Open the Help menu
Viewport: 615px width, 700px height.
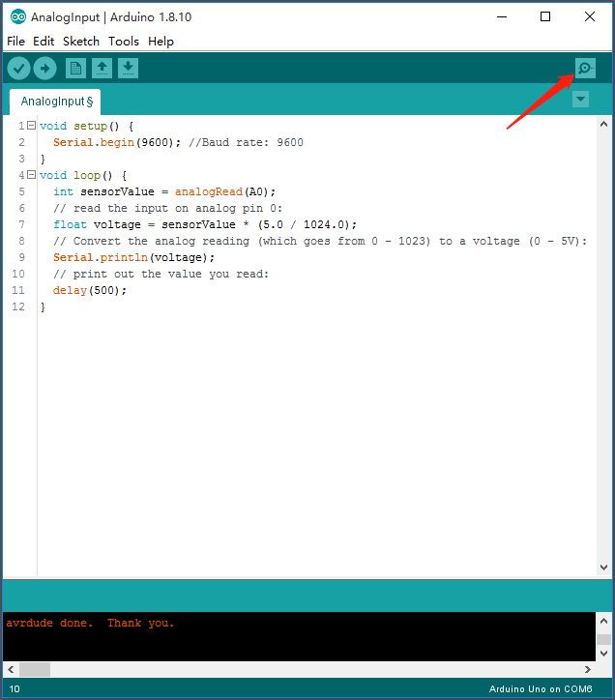point(161,42)
